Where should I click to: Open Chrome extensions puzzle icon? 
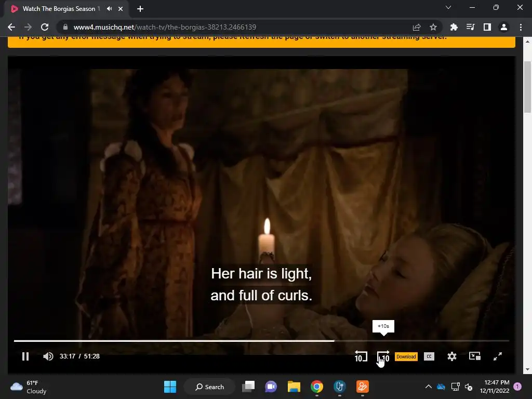454,27
